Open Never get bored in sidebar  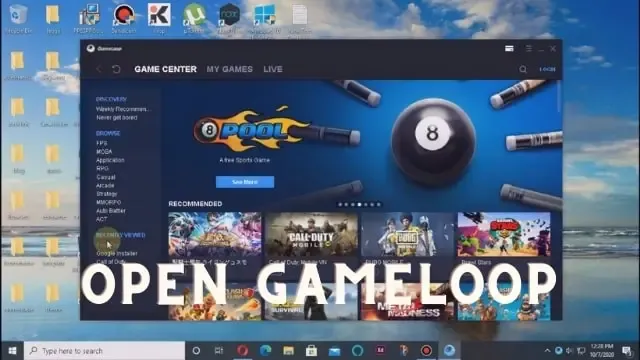click(x=117, y=118)
